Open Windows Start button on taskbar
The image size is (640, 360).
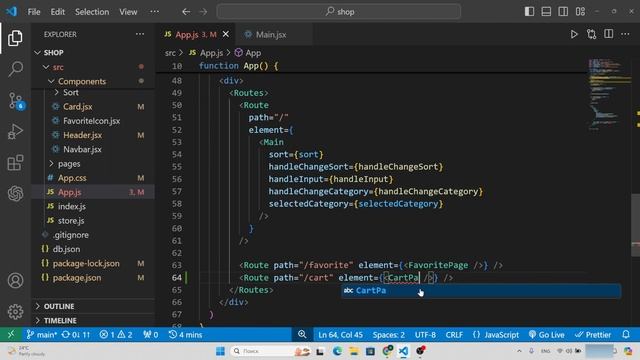click(x=220, y=351)
